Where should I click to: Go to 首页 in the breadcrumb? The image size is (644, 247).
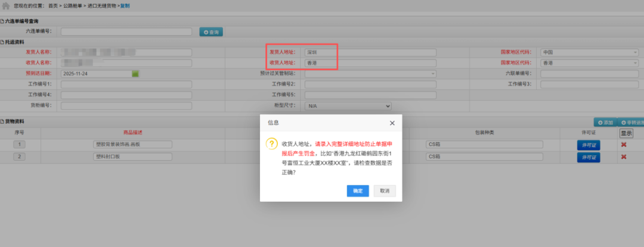(x=53, y=6)
